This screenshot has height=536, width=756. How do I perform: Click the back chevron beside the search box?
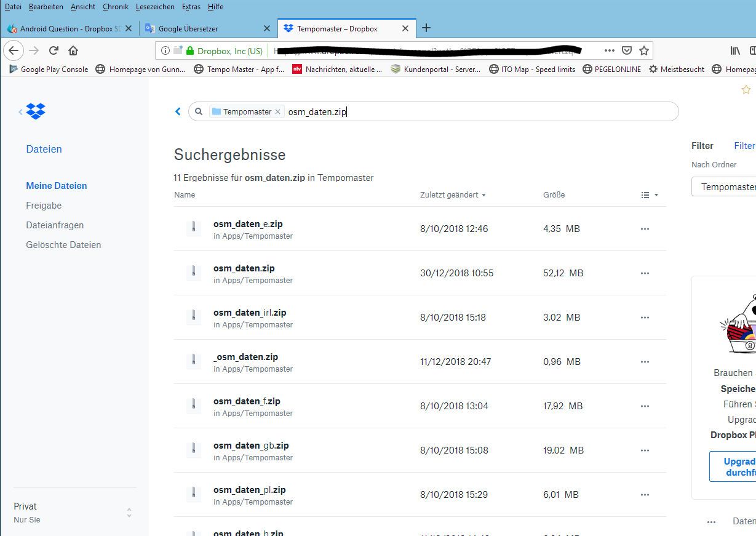[x=178, y=111]
